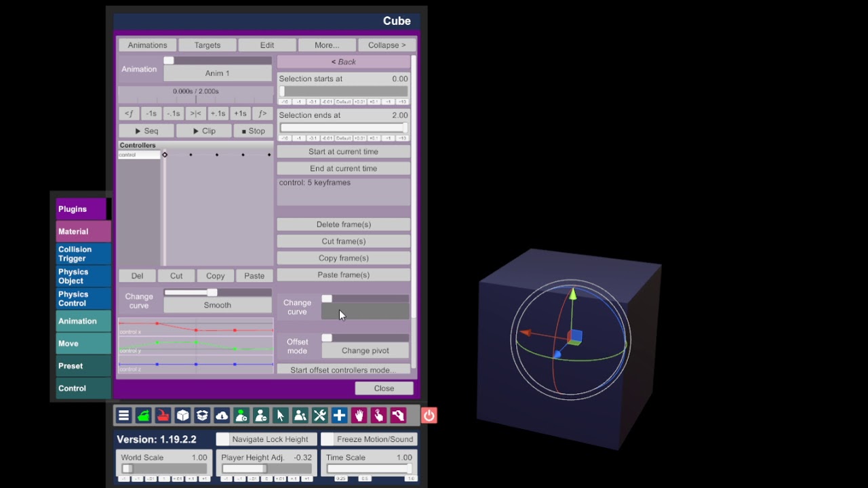The width and height of the screenshot is (868, 488).
Task: Click the Paste button under controllers
Action: pos(254,276)
